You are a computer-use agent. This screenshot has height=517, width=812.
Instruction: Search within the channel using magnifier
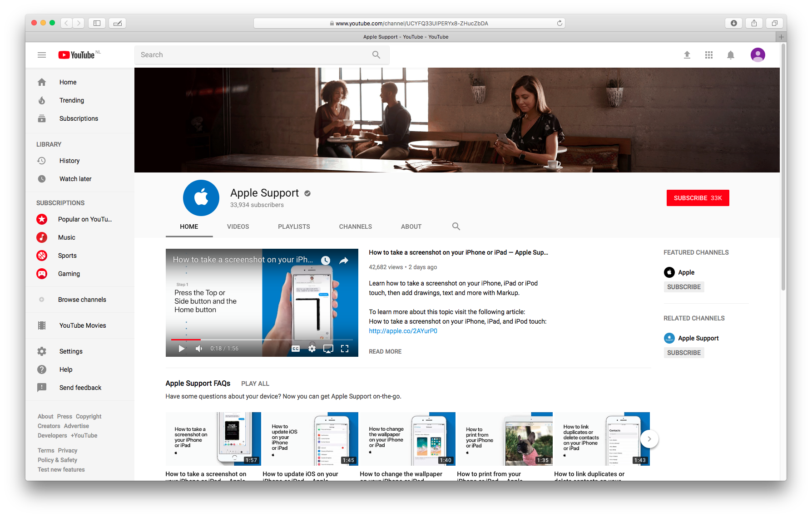(x=456, y=226)
